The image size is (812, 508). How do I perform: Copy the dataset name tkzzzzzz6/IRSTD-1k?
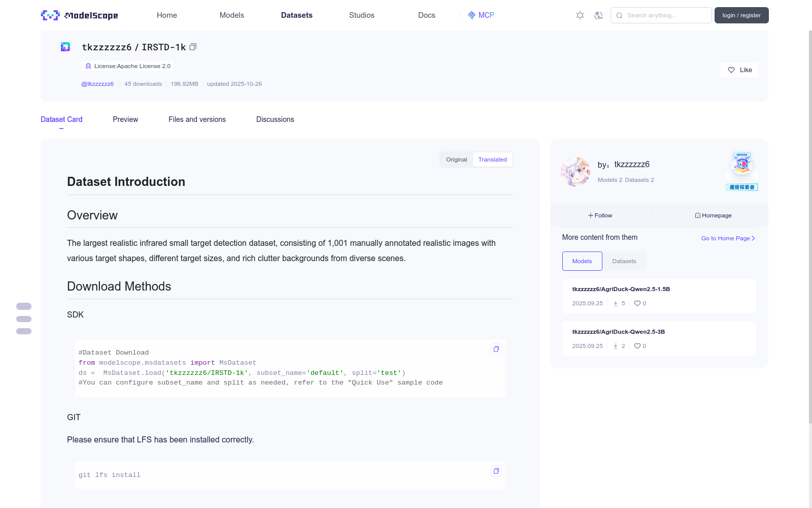click(x=193, y=47)
